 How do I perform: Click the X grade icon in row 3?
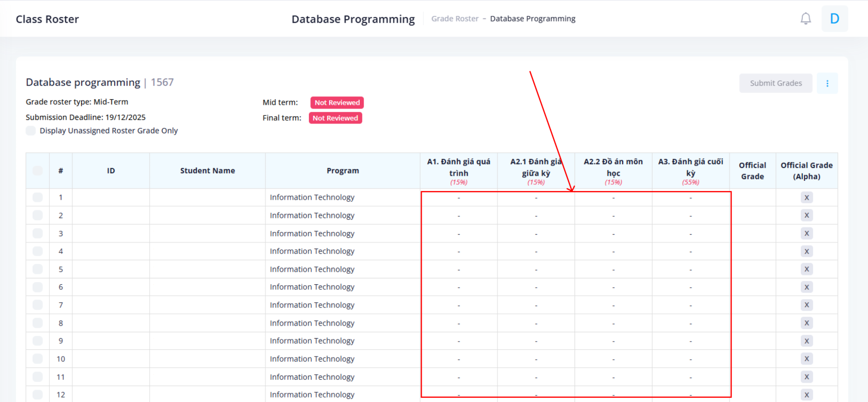(806, 234)
